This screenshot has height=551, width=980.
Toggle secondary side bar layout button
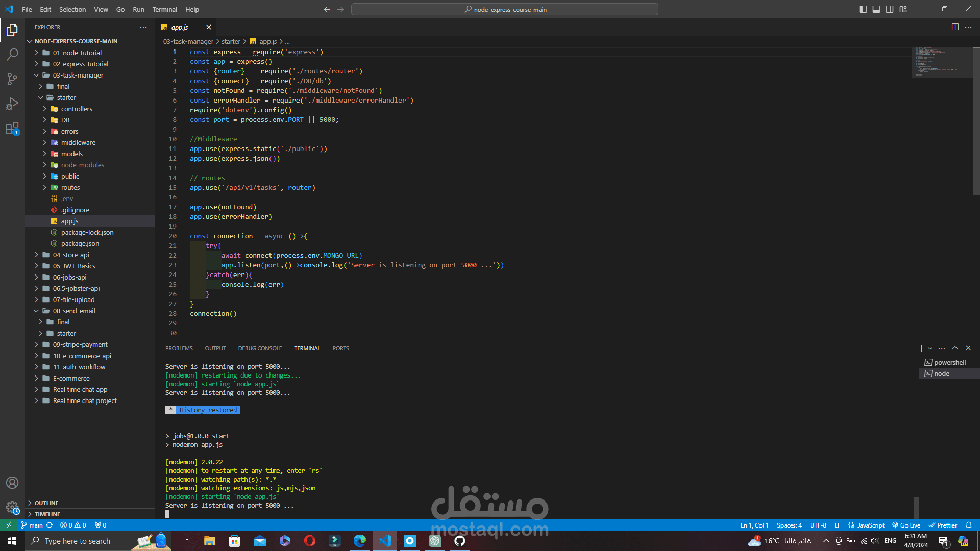click(890, 9)
